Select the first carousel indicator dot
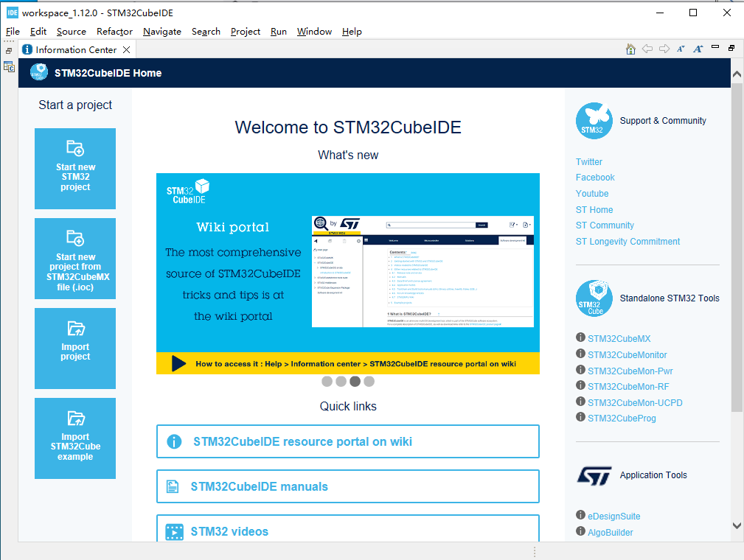744x560 pixels. click(327, 382)
